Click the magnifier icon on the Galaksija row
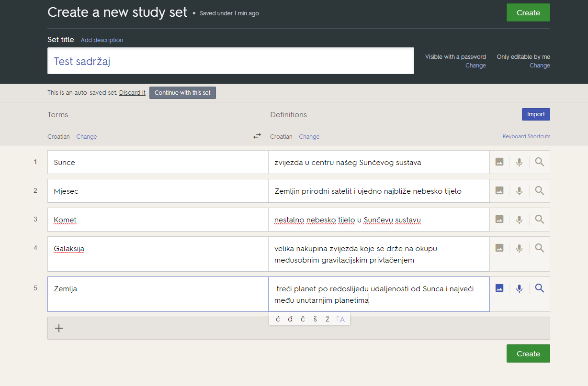This screenshot has width=588, height=386. coord(540,248)
